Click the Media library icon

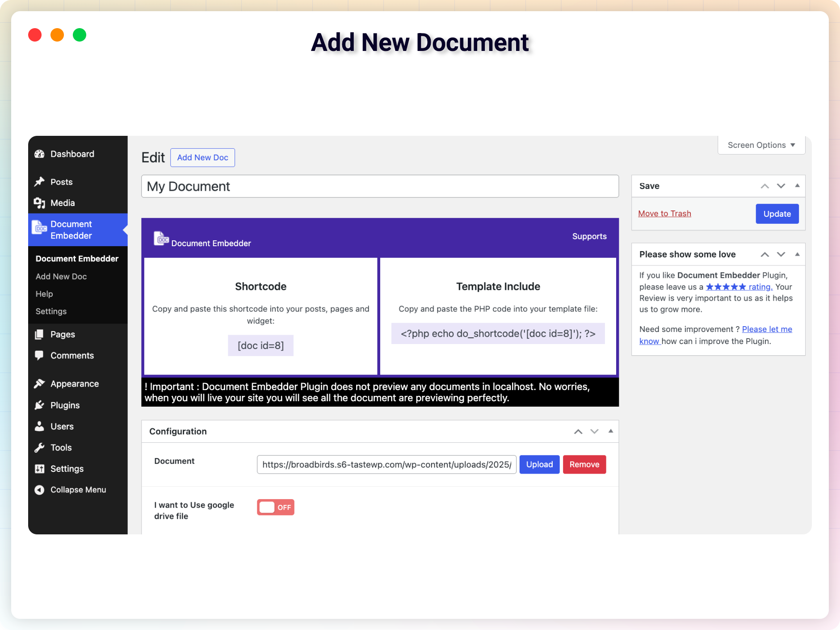click(39, 203)
